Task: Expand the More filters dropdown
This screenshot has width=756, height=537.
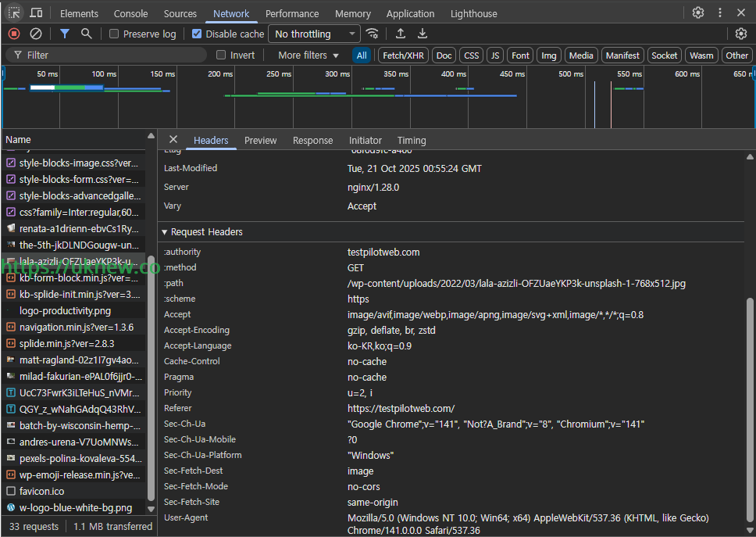Action: (x=308, y=55)
